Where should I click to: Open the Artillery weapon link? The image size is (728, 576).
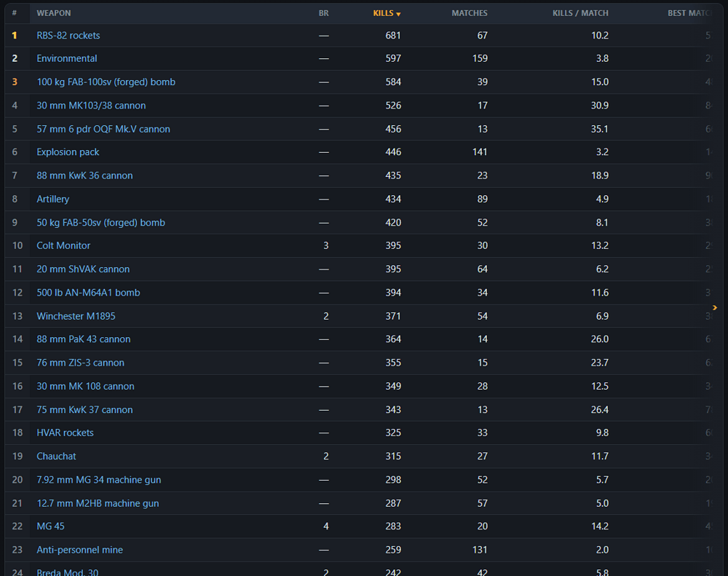pyautogui.click(x=53, y=199)
